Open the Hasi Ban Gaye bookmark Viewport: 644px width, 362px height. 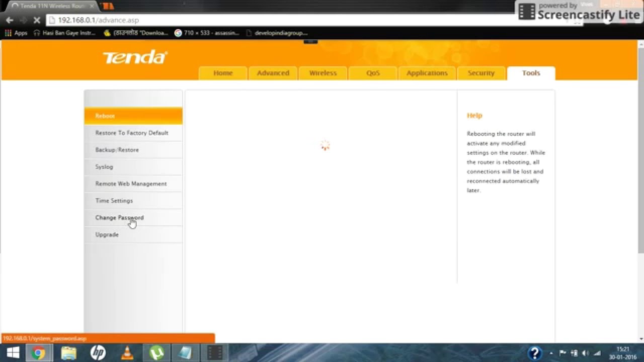coord(64,33)
